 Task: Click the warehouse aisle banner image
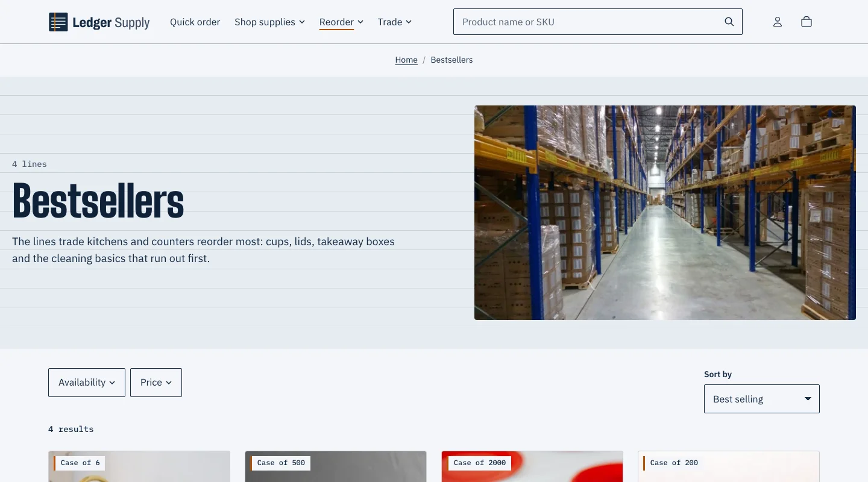point(665,213)
